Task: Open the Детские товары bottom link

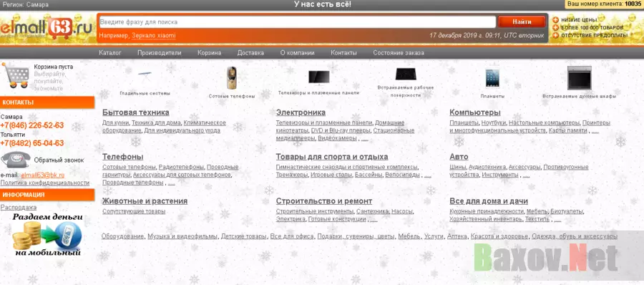Action: (x=243, y=236)
